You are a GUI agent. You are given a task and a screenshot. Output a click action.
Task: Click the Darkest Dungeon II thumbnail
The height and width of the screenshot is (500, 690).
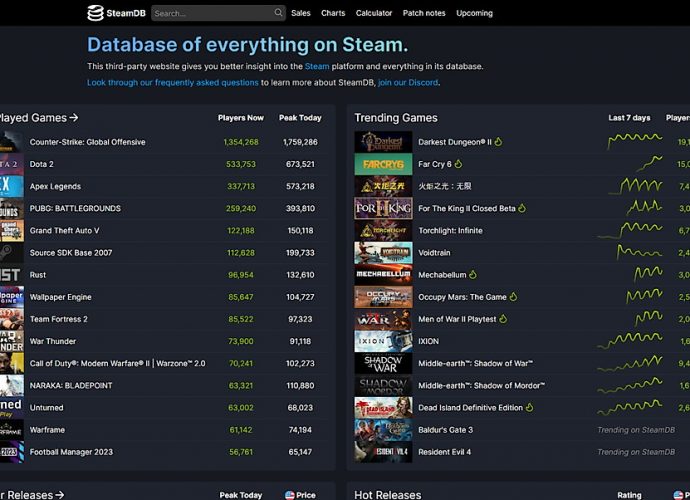pyautogui.click(x=383, y=142)
